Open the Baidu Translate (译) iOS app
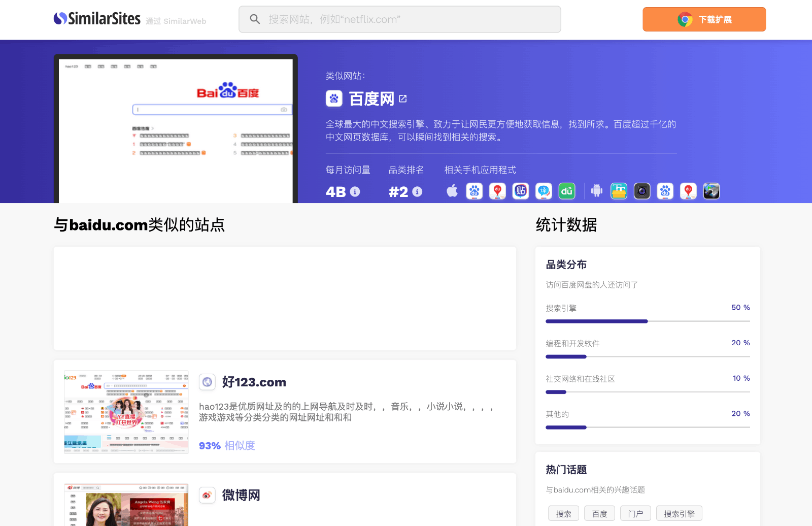The image size is (812, 526). [x=544, y=191]
